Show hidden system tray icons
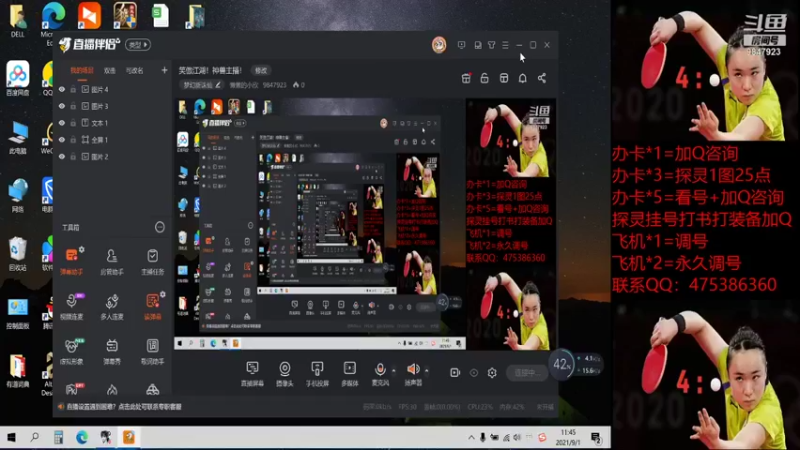800x450 pixels. (x=471, y=437)
